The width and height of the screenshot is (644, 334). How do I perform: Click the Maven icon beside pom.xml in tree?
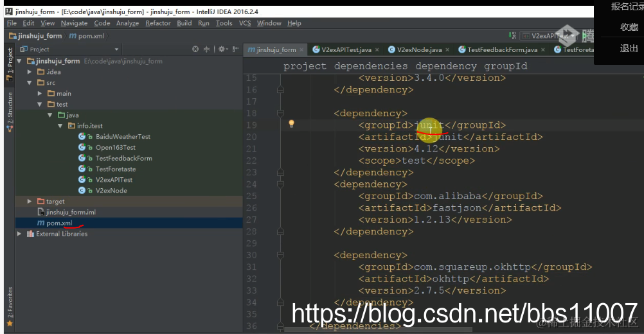coord(40,223)
